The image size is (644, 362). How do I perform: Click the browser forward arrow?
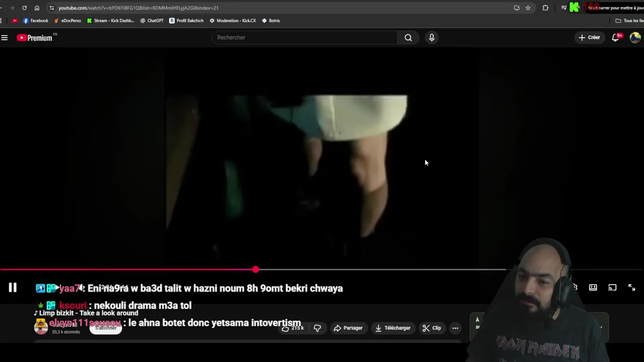12,8
